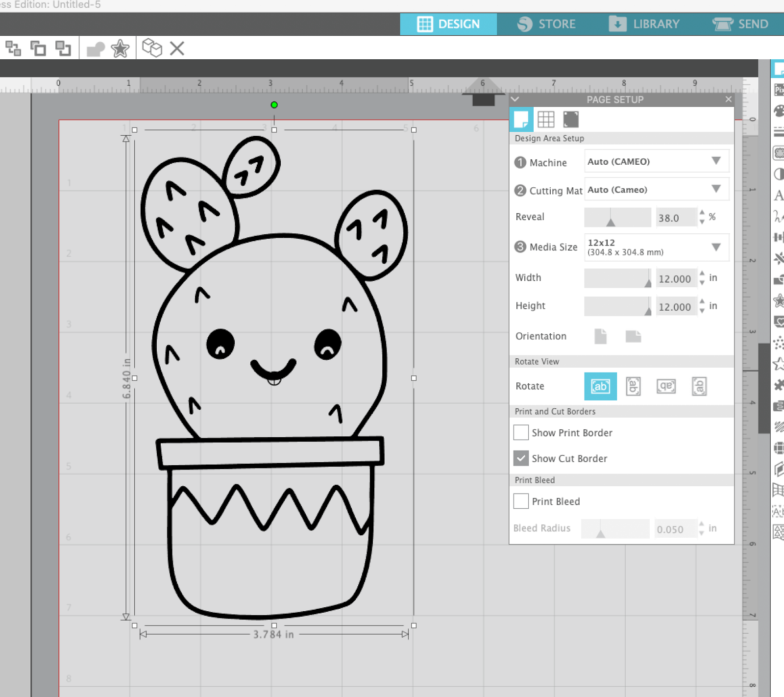This screenshot has width=784, height=697.
Task: Delete selection using the X toolbar icon
Action: pyautogui.click(x=176, y=48)
